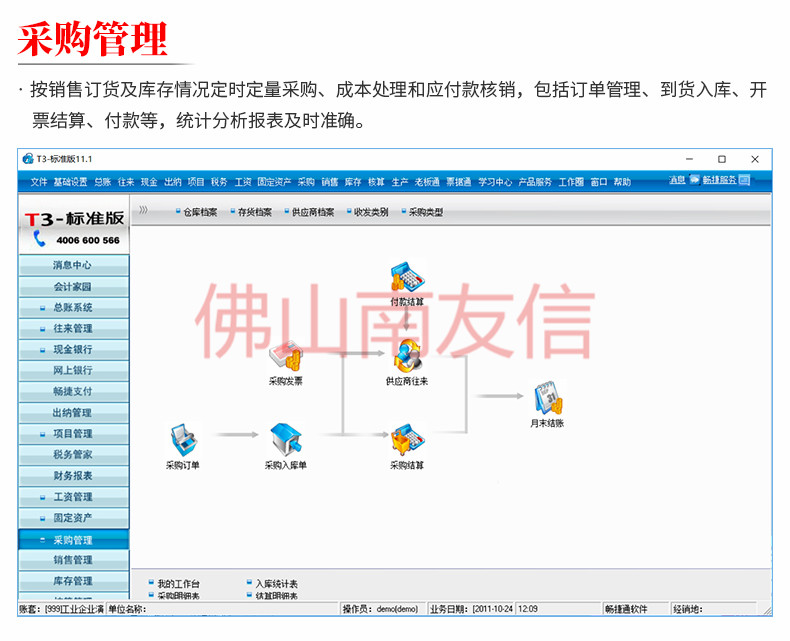Open the 月末结账 calendar icon

pyautogui.click(x=547, y=398)
